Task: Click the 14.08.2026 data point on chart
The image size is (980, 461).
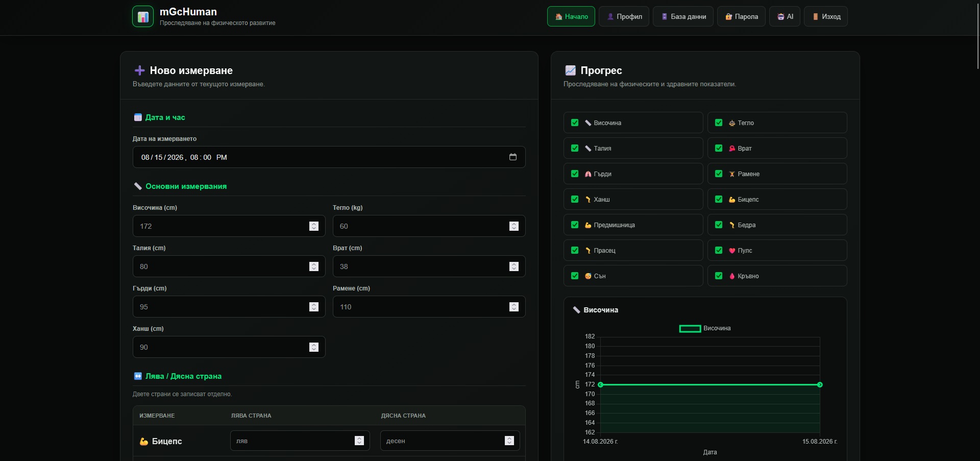Action: click(601, 385)
